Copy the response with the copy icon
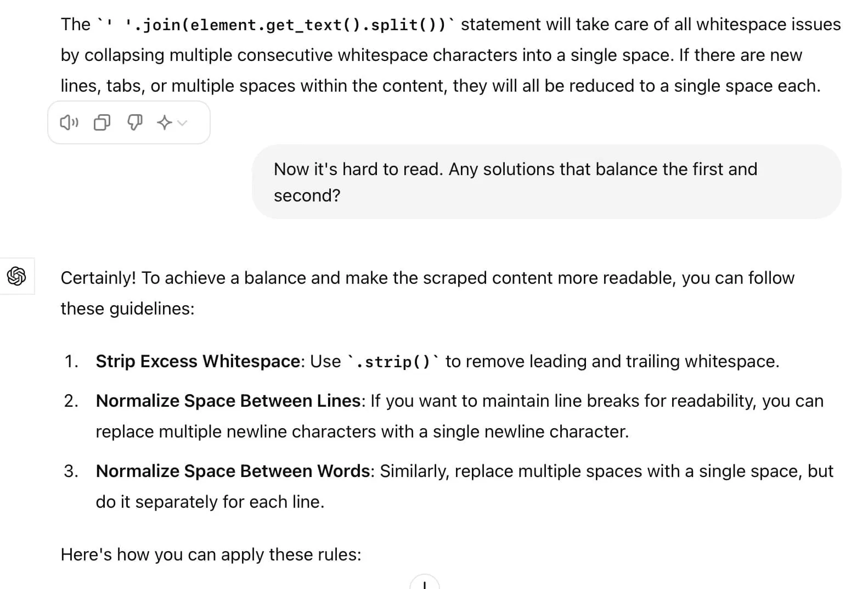The width and height of the screenshot is (868, 589). click(x=102, y=122)
